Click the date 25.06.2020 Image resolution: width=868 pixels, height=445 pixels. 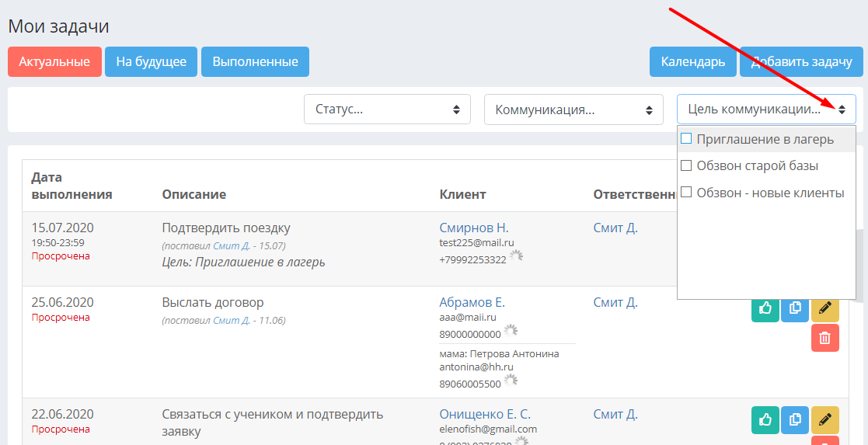pos(62,302)
